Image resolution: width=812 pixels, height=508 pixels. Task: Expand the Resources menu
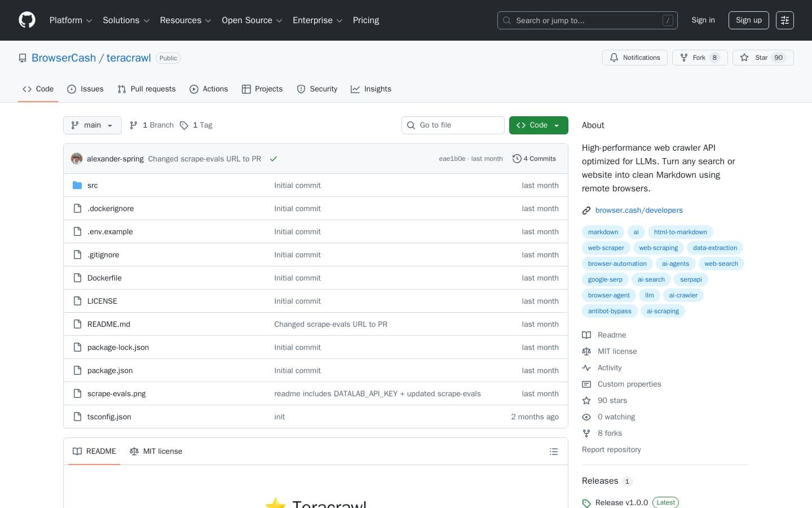[x=186, y=20]
